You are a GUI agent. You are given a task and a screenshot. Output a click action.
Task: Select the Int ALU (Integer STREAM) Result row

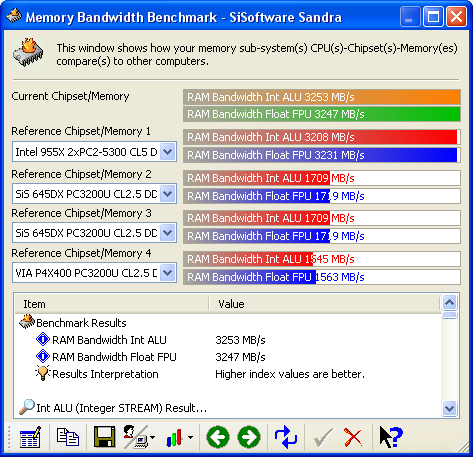228,408
